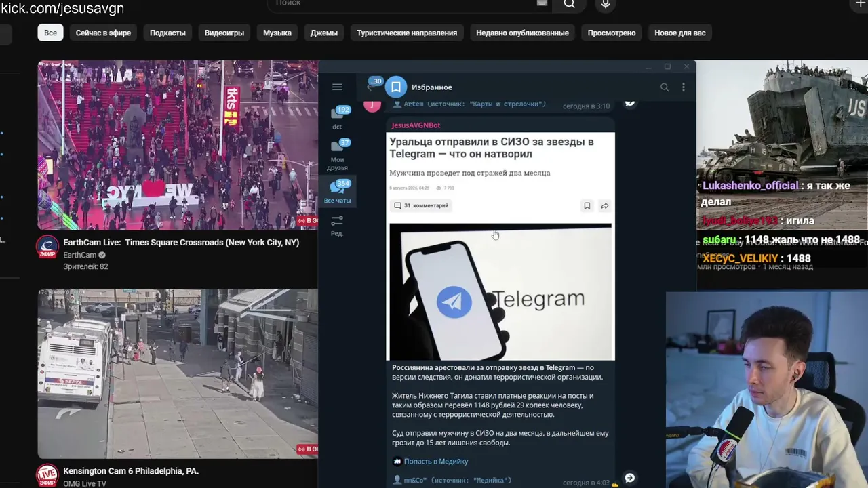Viewport: 868px width, 488px height.
Task: Play the EarthCam Times Square live thumbnail
Action: [x=178, y=146]
